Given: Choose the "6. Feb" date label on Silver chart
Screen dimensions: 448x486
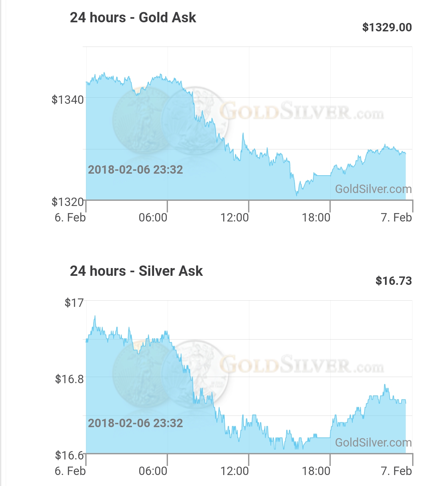Looking at the screenshot, I should [x=70, y=471].
